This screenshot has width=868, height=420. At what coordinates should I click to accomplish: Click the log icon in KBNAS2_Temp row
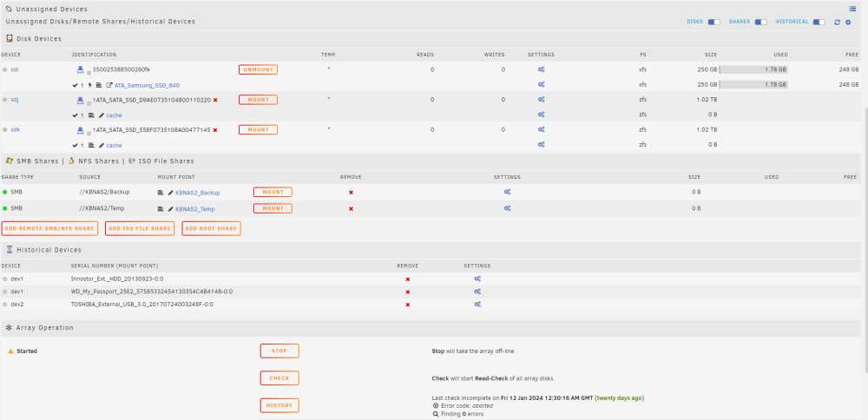[x=161, y=208]
